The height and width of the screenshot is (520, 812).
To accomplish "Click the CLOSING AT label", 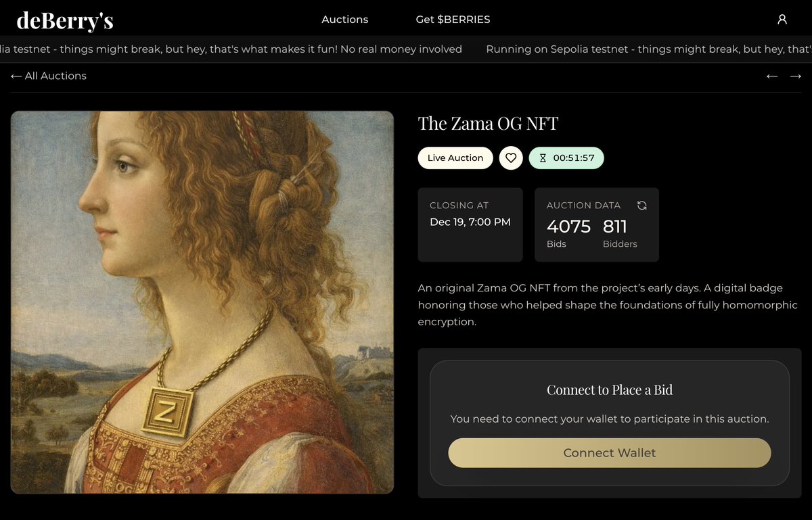I will pyautogui.click(x=459, y=205).
